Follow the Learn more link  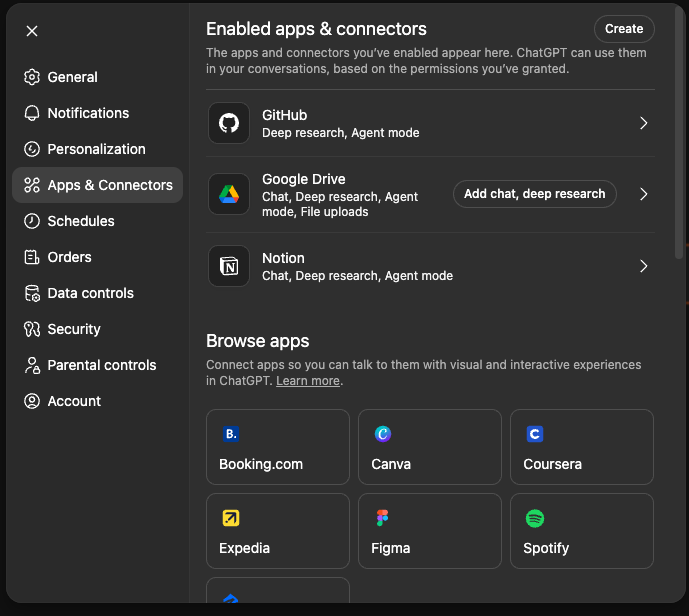tap(308, 381)
